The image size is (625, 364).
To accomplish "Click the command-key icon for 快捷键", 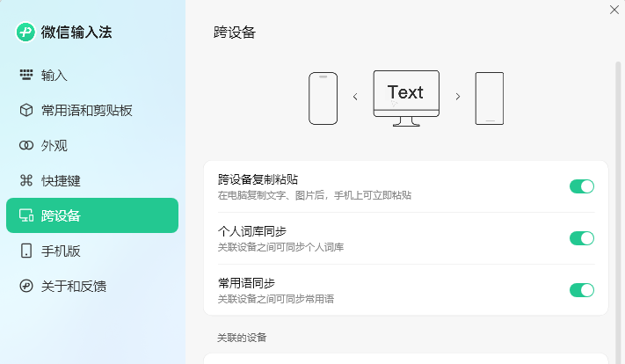I will click(26, 180).
